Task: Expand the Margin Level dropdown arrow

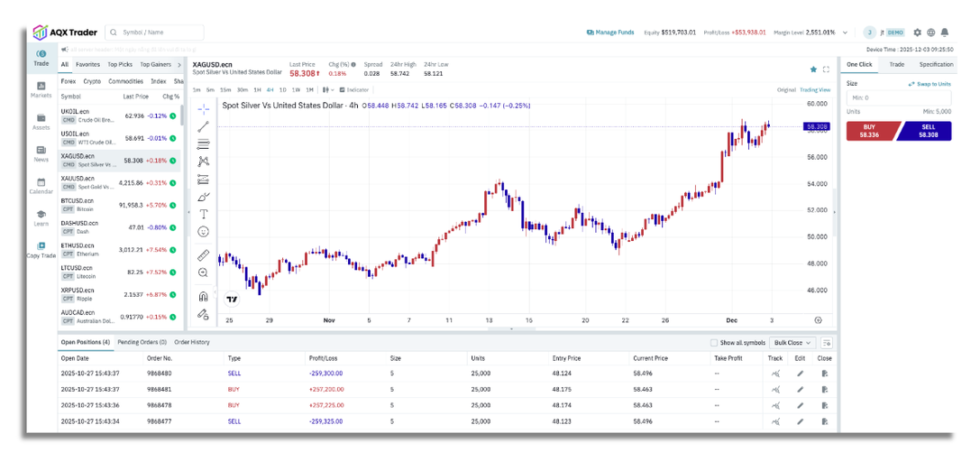Action: point(846,32)
